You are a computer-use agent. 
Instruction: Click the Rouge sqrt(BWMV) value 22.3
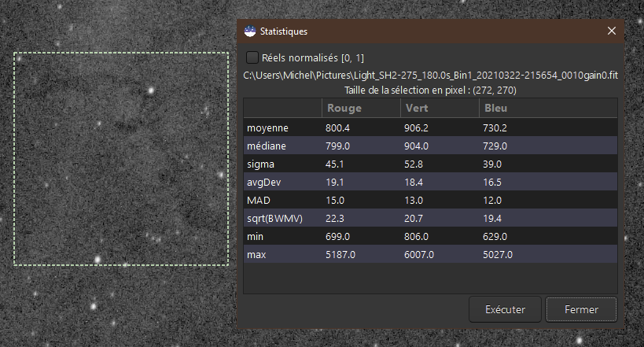point(335,218)
